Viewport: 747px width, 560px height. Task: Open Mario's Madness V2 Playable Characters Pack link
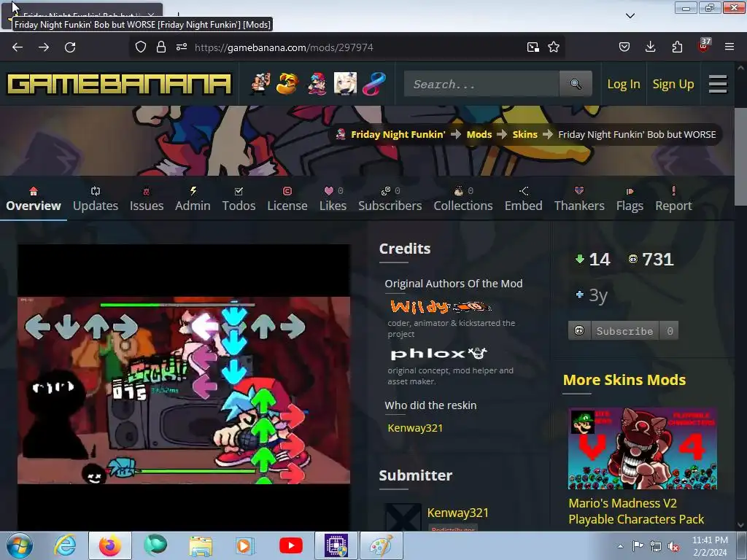click(x=636, y=511)
